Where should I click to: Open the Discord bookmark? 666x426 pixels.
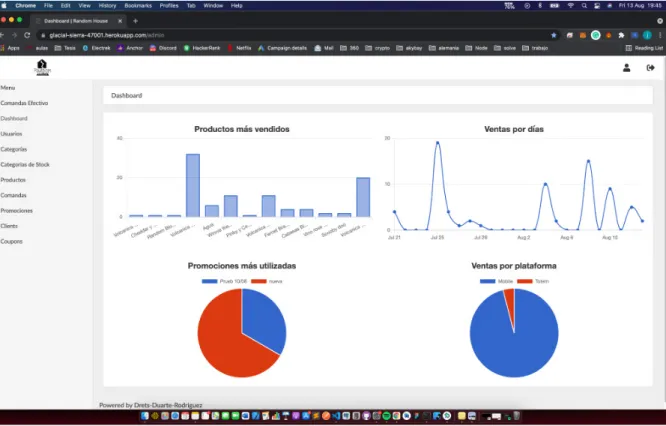click(x=163, y=48)
